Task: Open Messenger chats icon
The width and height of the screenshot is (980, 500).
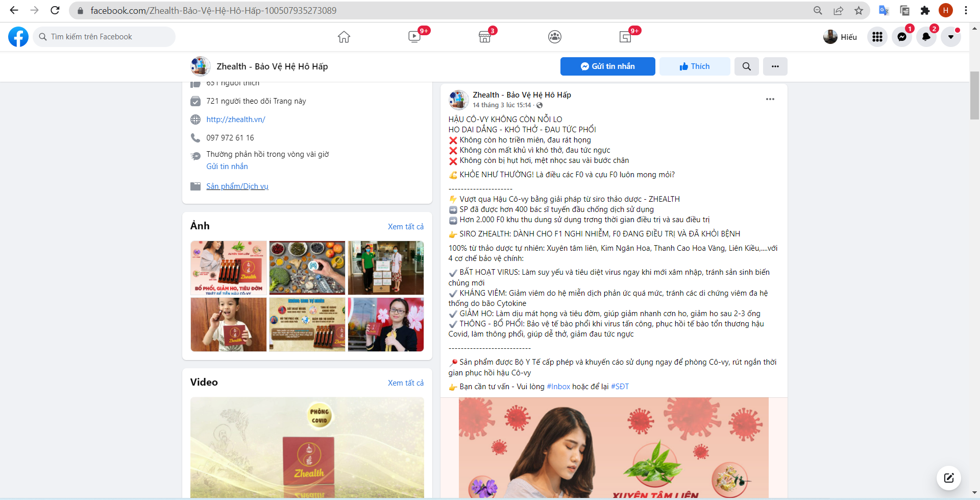Action: pyautogui.click(x=902, y=37)
